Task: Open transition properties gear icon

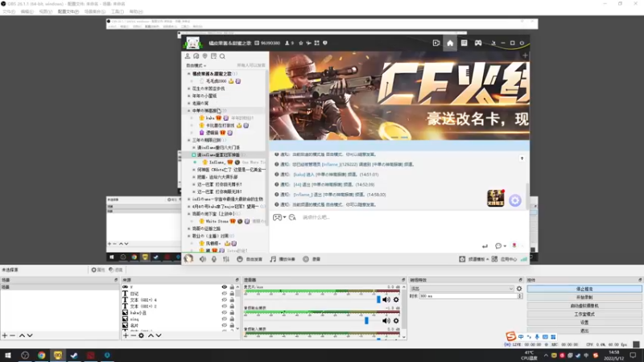Action: tap(519, 289)
